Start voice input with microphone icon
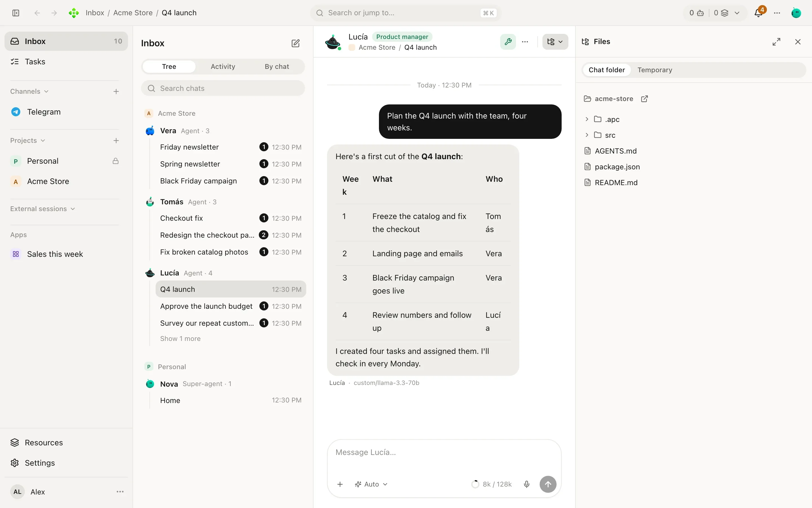Viewport: 812px width, 508px height. (527, 484)
